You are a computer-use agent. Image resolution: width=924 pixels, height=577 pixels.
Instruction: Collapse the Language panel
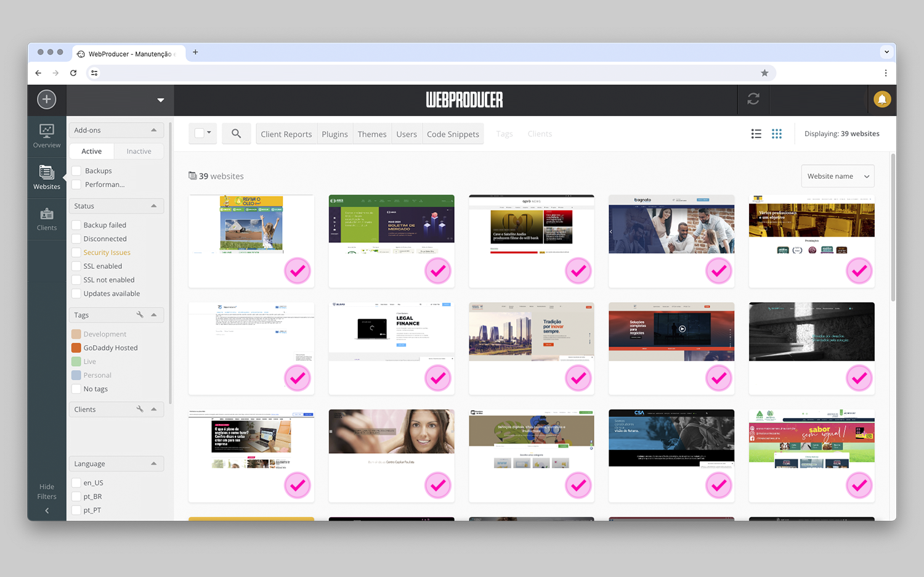[153, 464]
